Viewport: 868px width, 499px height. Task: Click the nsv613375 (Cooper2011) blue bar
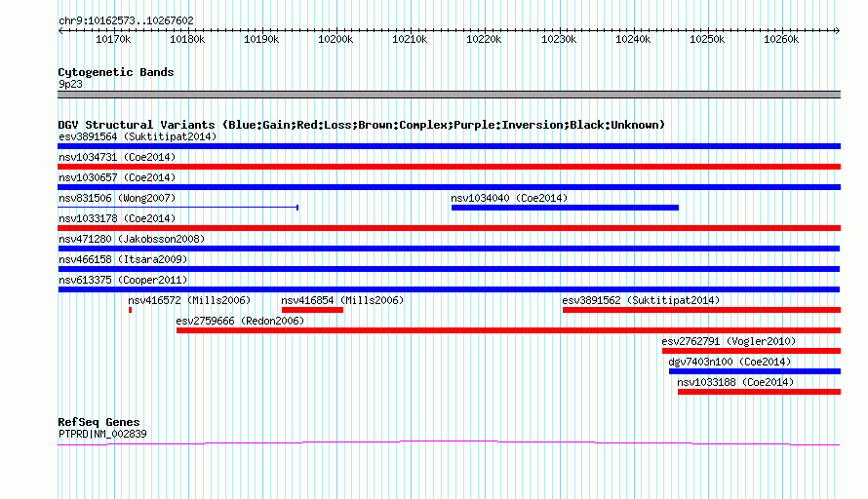449,289
